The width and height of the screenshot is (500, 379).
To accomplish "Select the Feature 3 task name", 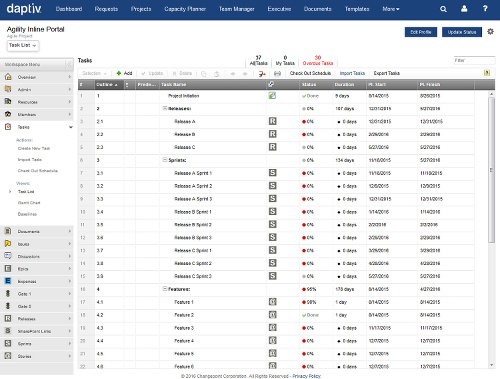I will pyautogui.click(x=184, y=328).
